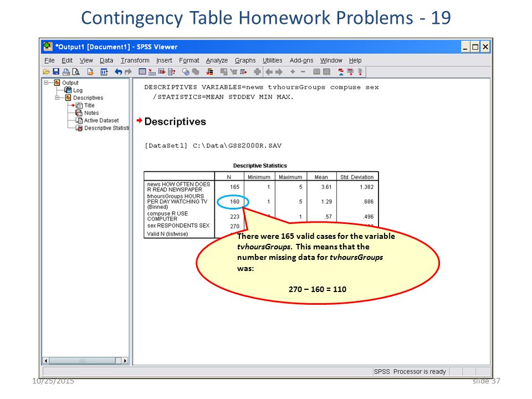Click the Promote left arrow in the toolbar

pyautogui.click(x=269, y=71)
